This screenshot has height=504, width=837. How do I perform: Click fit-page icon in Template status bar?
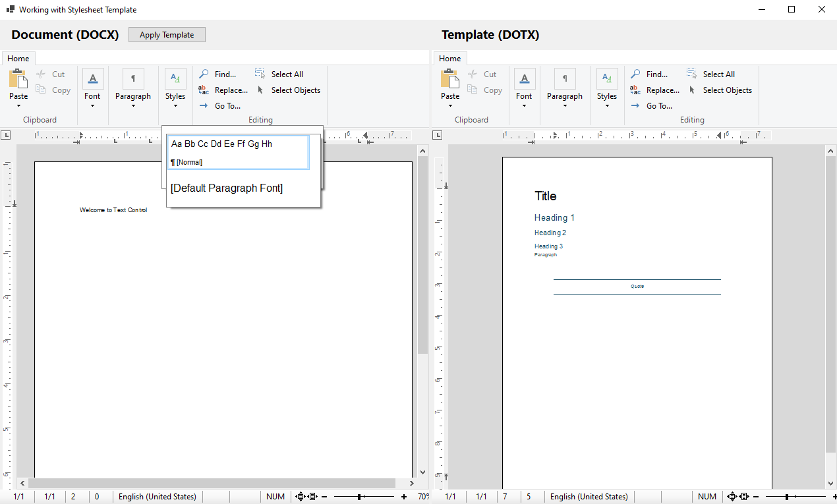[x=732, y=497]
